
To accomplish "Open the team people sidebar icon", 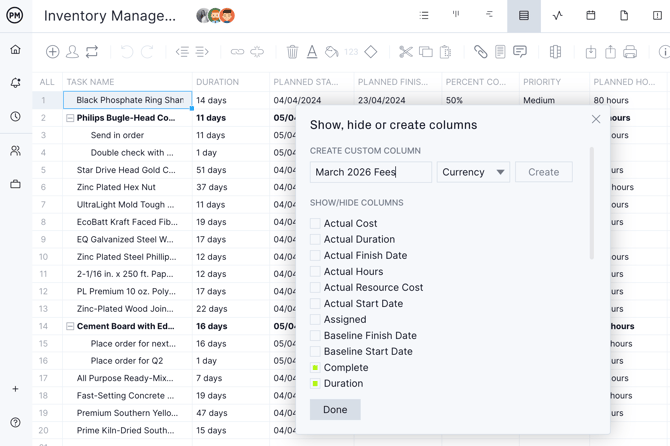I will 15,150.
